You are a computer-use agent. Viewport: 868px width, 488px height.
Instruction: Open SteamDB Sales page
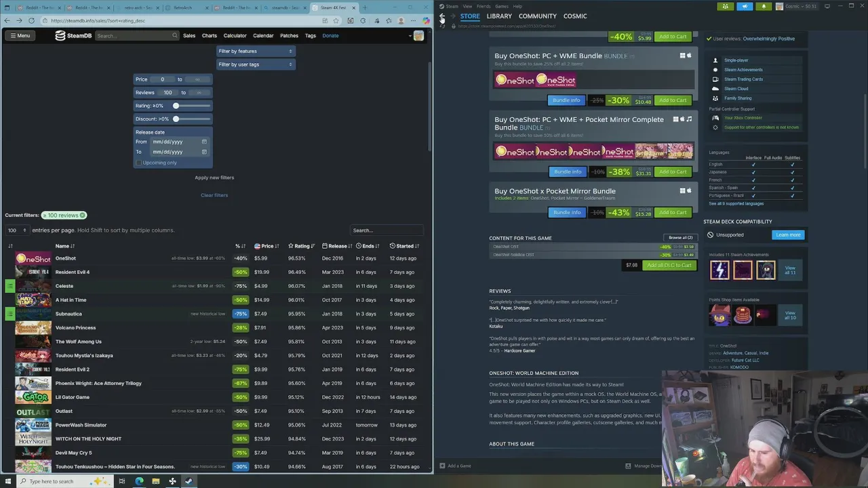pyautogui.click(x=189, y=35)
